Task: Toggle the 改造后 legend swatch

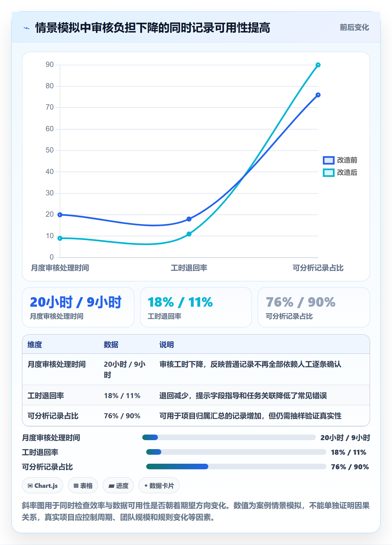Action: (x=328, y=172)
